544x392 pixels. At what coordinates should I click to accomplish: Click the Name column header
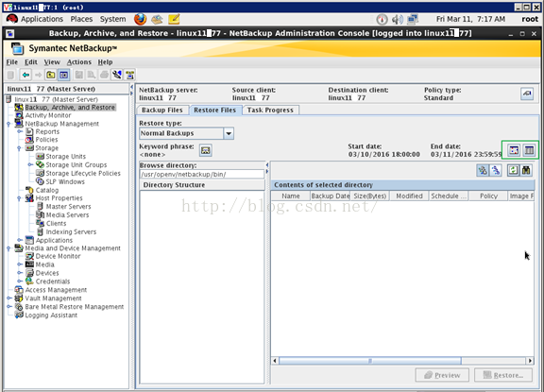tap(291, 196)
